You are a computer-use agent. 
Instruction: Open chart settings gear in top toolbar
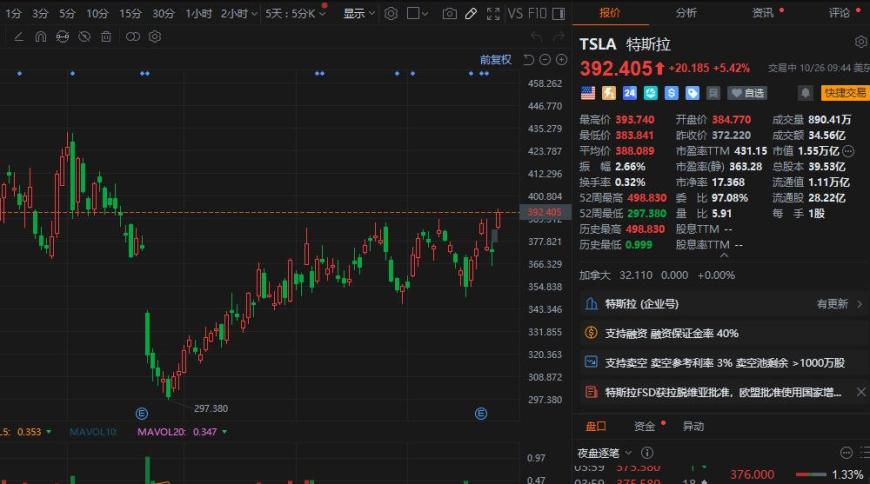tap(391, 13)
